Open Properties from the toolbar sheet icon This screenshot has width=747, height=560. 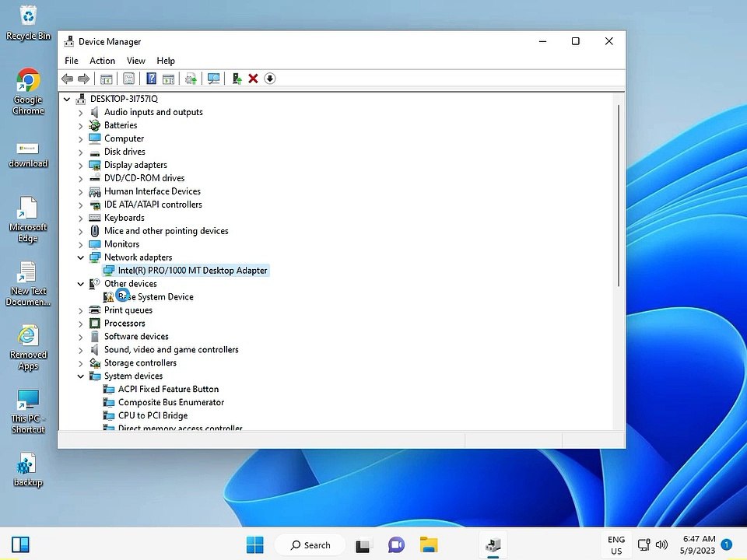coord(128,79)
